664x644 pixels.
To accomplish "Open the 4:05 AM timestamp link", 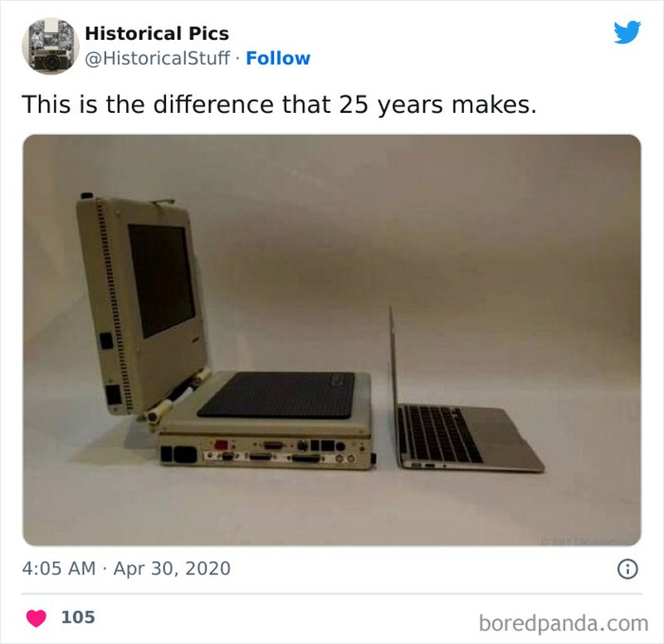I will (59, 568).
